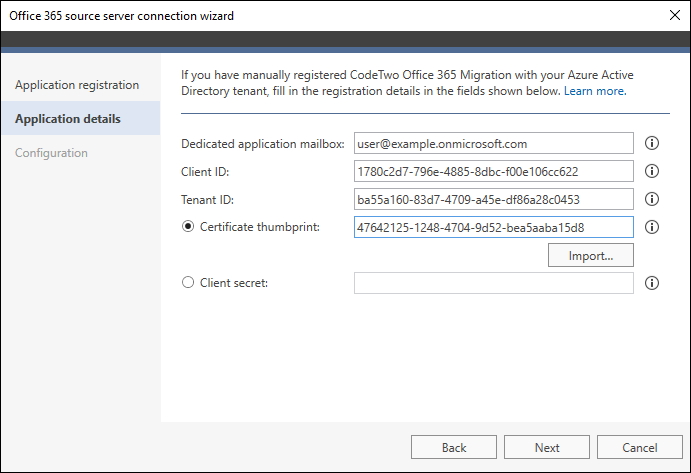
Task: Focus the Tenant ID input field
Action: click(494, 199)
